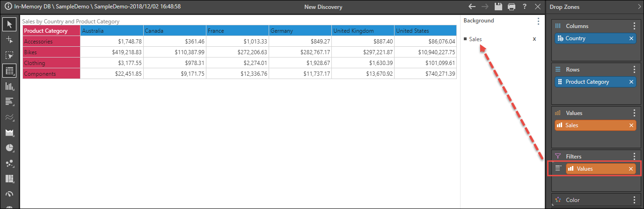Go back with the left arrow icon
644x209 pixels.
(x=472, y=7)
